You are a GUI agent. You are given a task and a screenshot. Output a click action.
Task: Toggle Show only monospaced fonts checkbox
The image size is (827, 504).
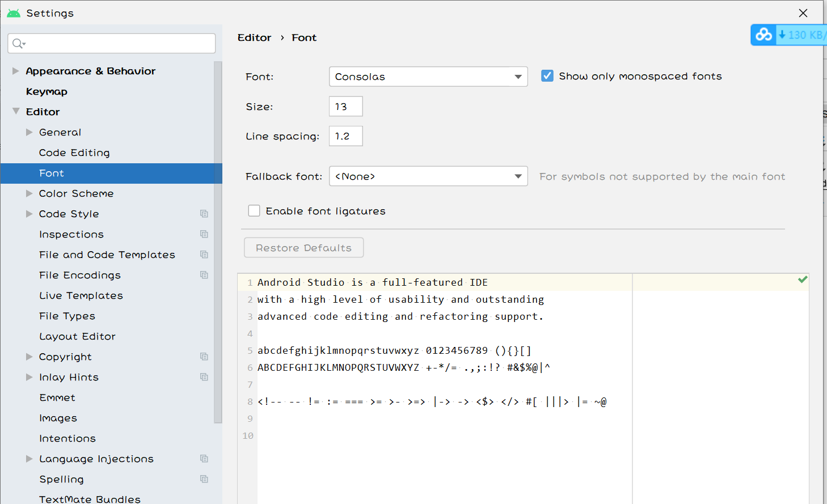(547, 76)
